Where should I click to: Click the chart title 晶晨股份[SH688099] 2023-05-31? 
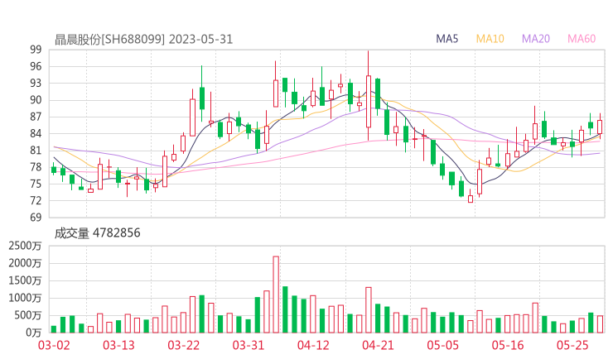143,40
